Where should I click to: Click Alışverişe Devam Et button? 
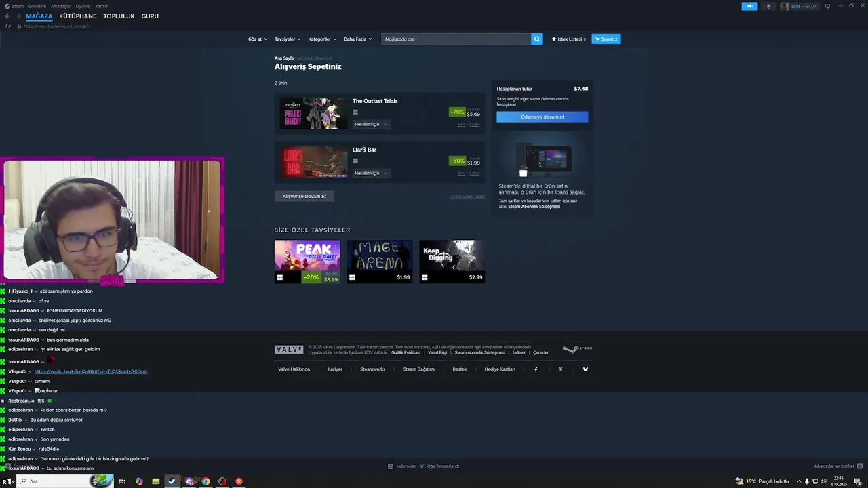(x=304, y=196)
